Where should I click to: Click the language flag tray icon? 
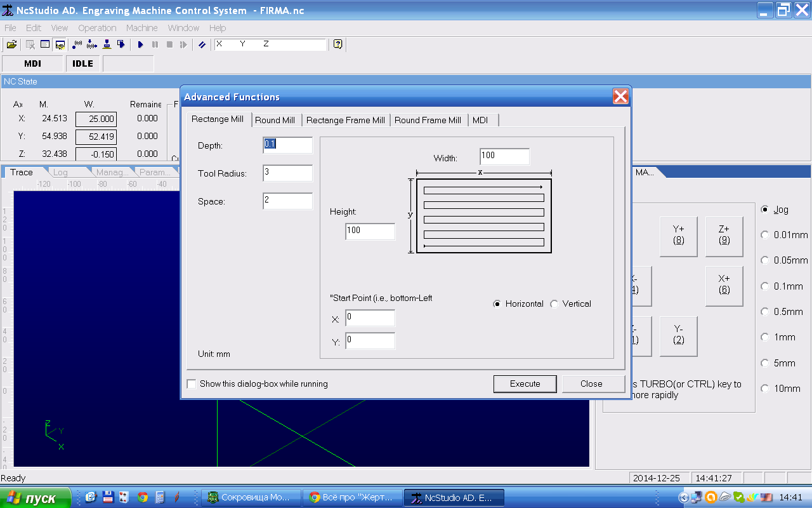coord(766,497)
